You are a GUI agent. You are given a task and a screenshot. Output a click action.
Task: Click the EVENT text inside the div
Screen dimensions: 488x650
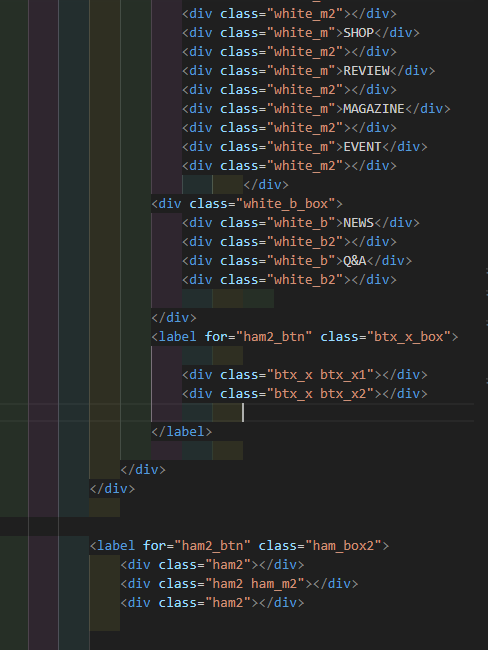point(362,147)
